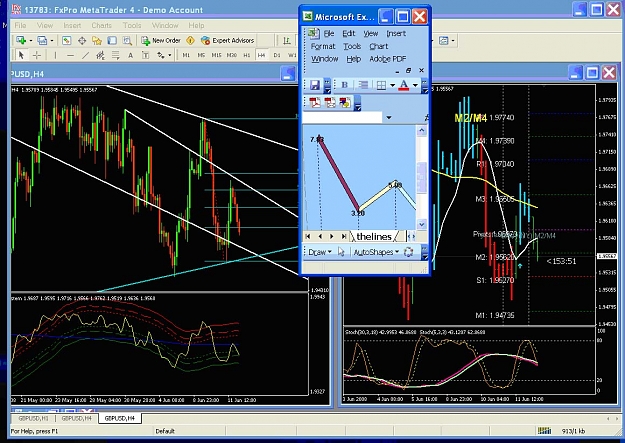Switch to H1 timeframe

[x=247, y=55]
